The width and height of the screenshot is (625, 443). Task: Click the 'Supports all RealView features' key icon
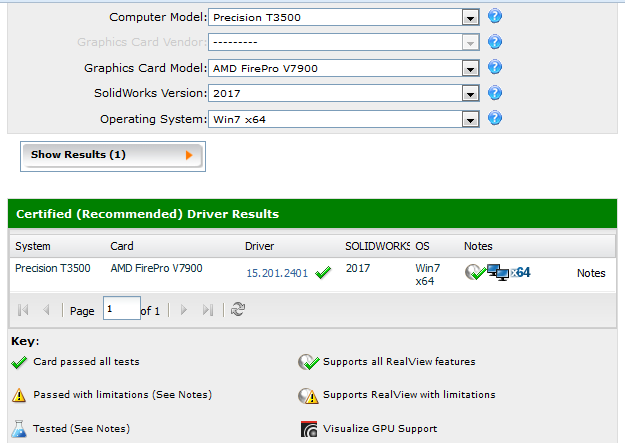(x=309, y=362)
